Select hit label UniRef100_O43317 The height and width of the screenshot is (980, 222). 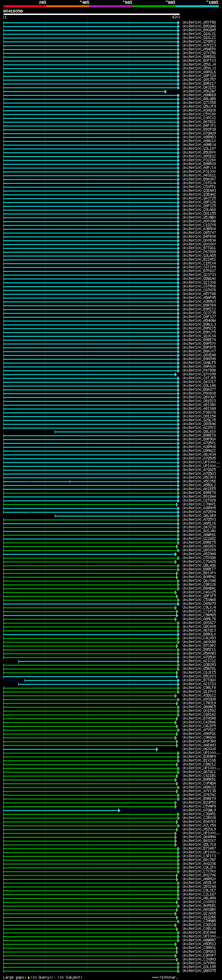click(199, 382)
